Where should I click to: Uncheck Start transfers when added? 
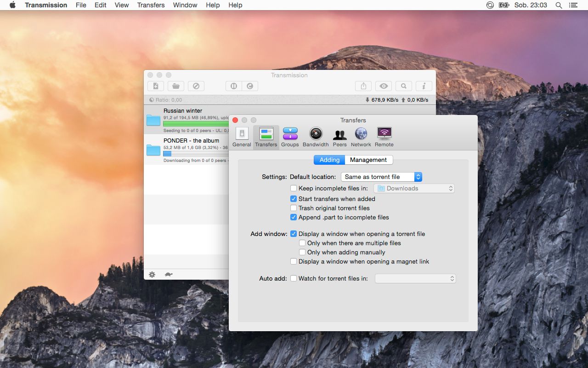coord(294,199)
